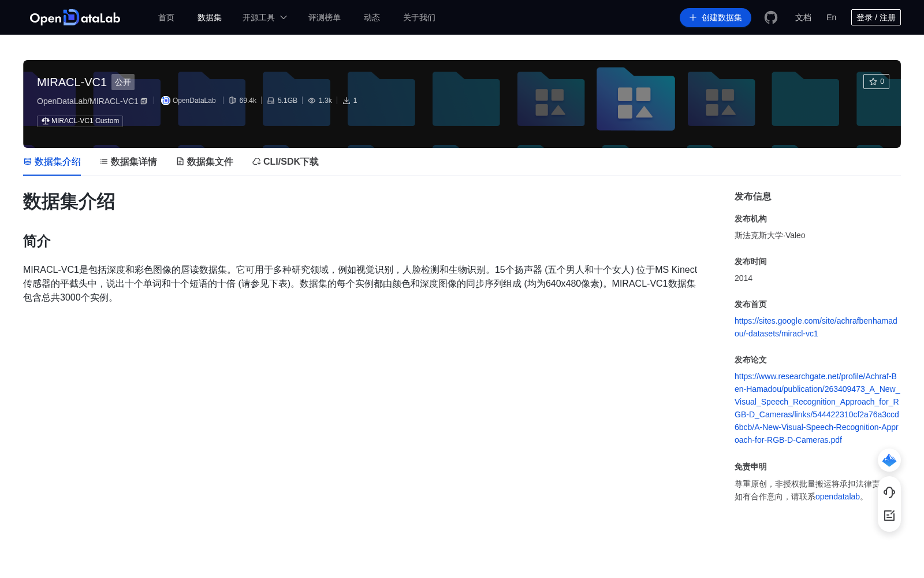Open 动态 navigation item
The height and width of the screenshot is (578, 924).
pos(372,17)
